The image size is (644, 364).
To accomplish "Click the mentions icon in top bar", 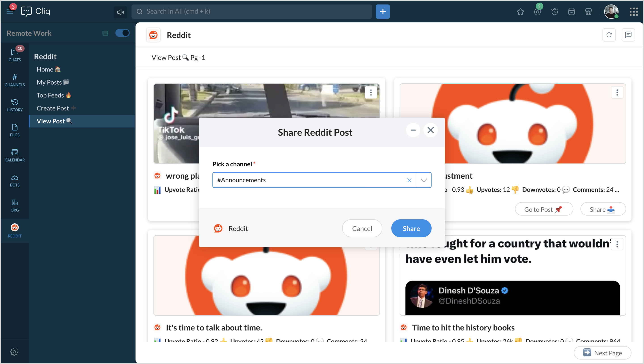I will pos(537,12).
